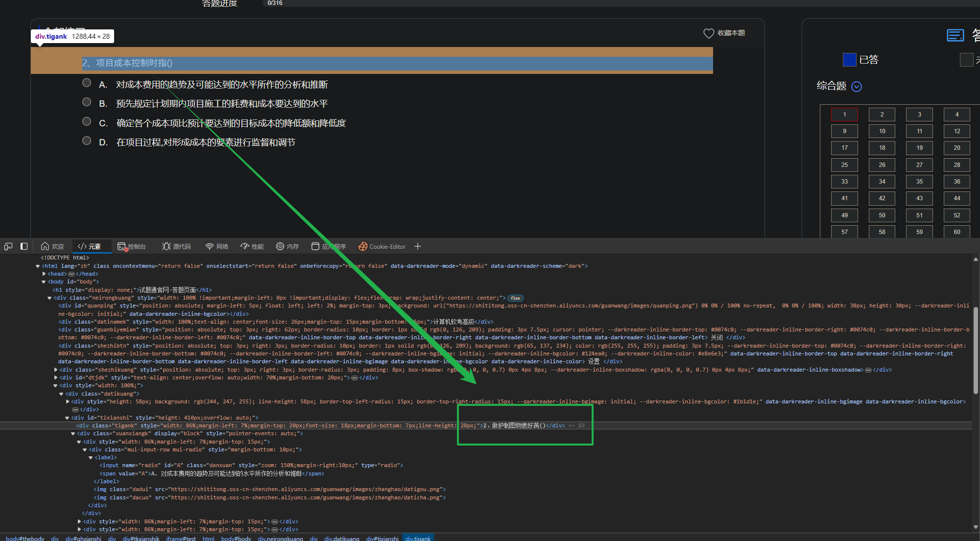The image size is (980, 541).
Task: Click the chip icon for Memory
Action: click(280, 246)
